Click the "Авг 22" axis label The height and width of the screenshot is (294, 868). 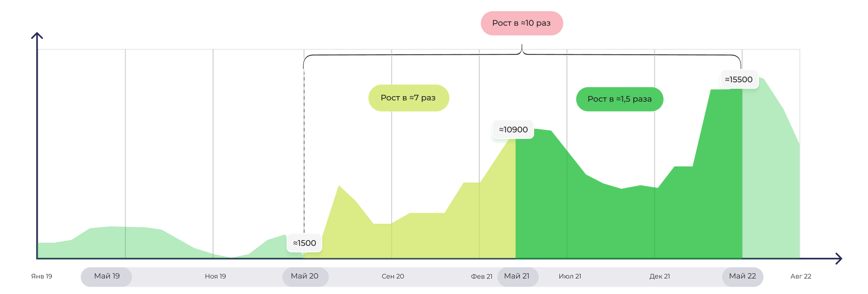point(801,276)
